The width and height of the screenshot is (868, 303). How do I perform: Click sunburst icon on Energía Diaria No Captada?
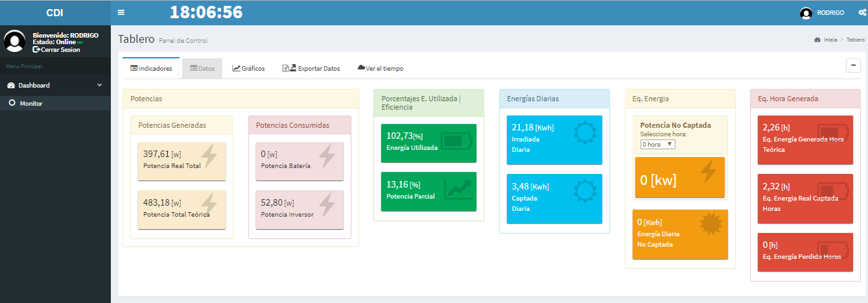(710, 223)
